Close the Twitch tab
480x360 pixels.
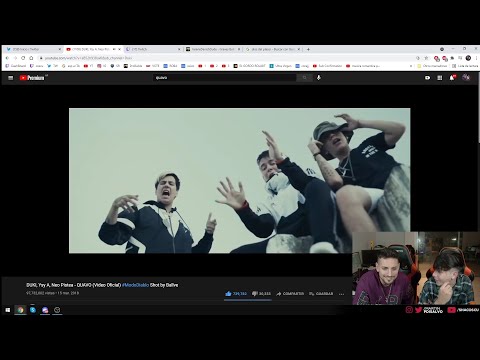pos(179,49)
